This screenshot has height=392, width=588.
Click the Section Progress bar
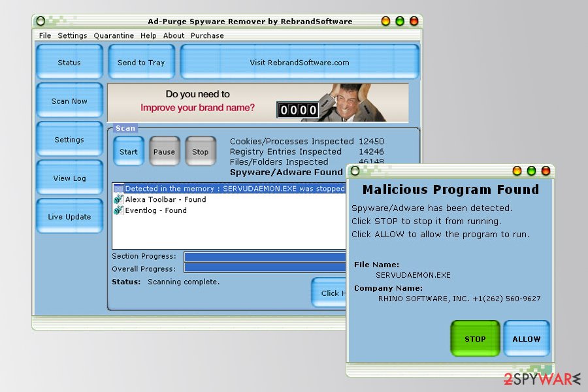coord(265,257)
